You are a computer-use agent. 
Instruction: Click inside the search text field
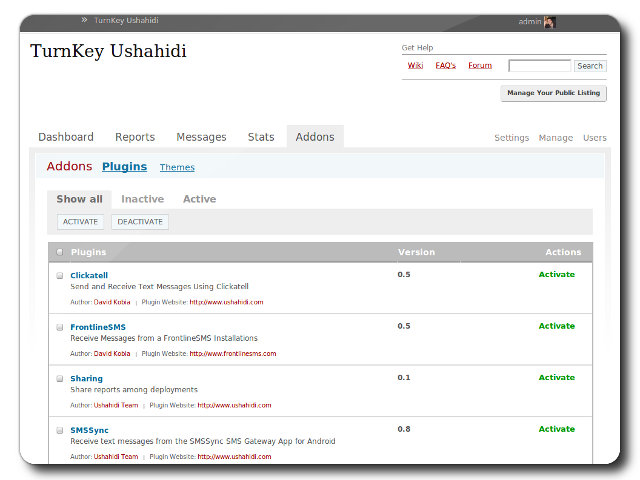(x=539, y=66)
